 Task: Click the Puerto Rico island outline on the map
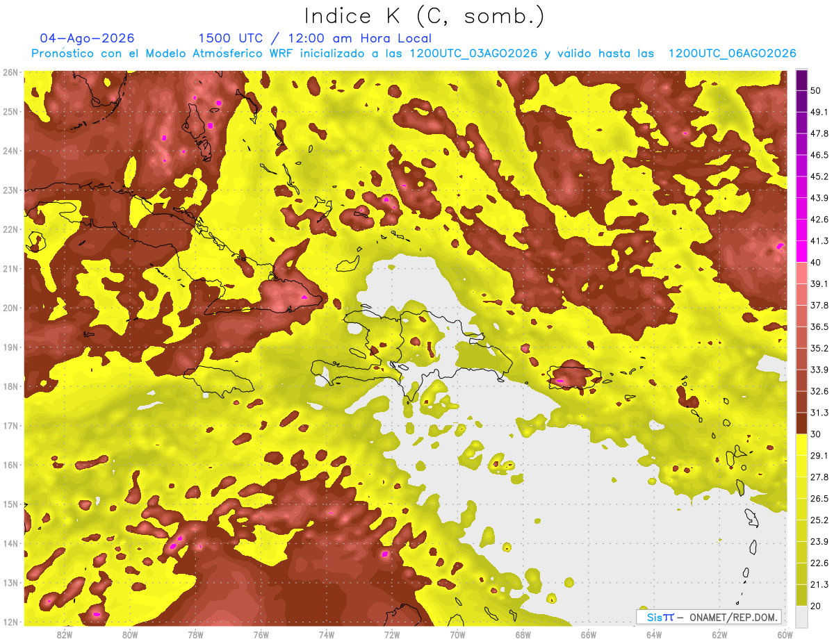(574, 377)
